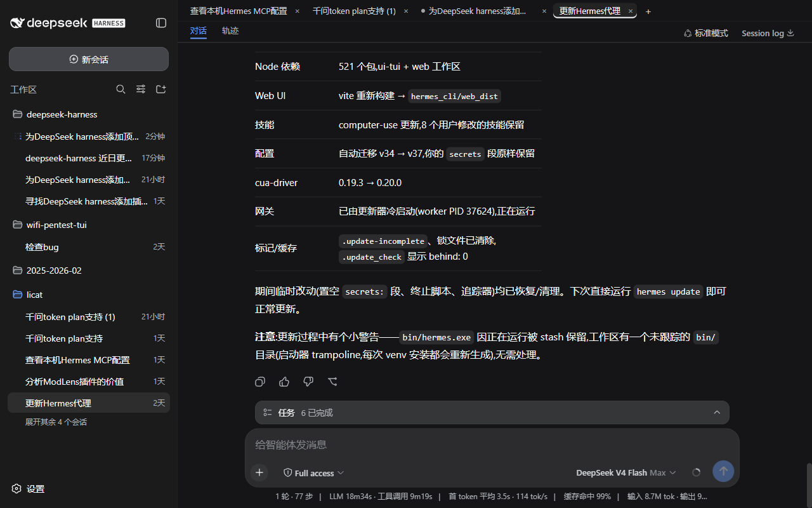Show more with 展开其余 4 个会话
Image resolution: width=812 pixels, height=508 pixels.
56,422
